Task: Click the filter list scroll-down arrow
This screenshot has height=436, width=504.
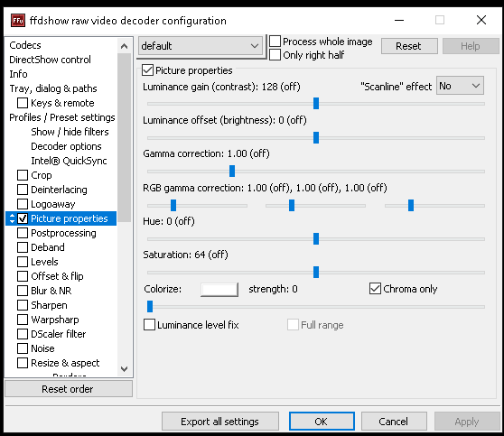Action: pos(124,369)
